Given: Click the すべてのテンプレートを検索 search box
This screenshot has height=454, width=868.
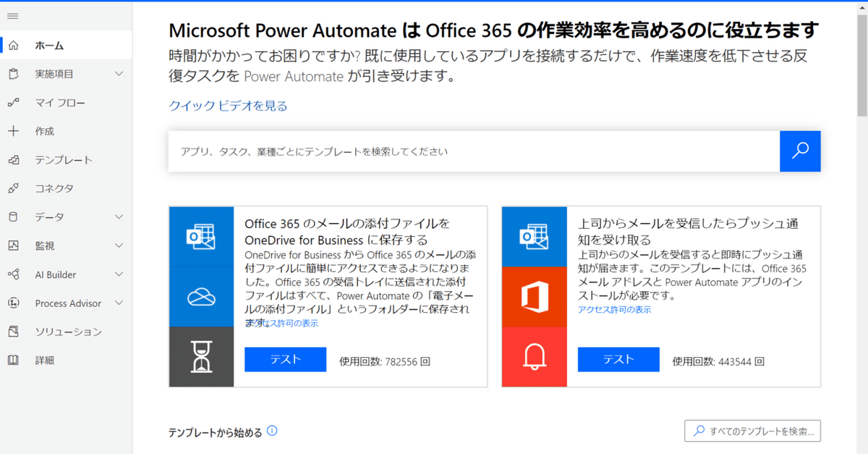Looking at the screenshot, I should coord(752,432).
